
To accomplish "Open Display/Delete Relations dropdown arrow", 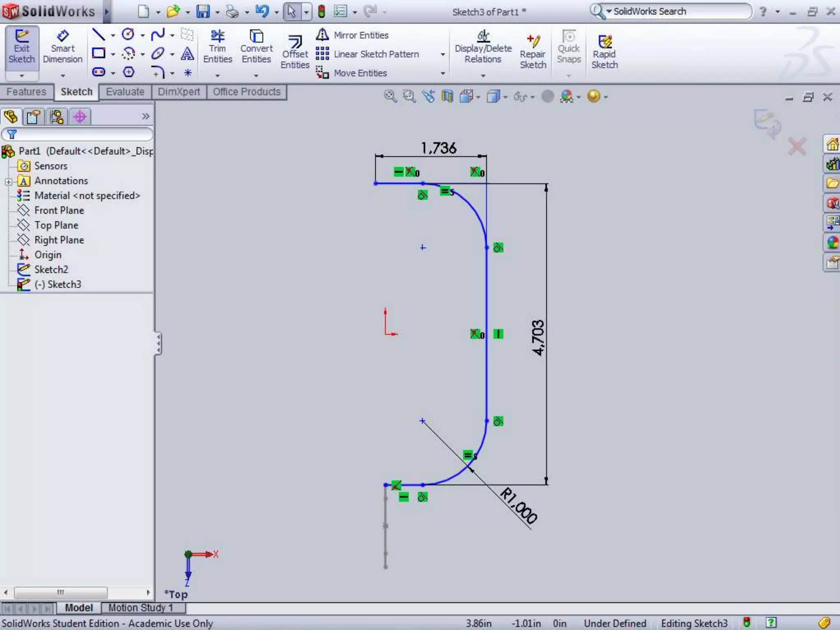I will tap(483, 76).
